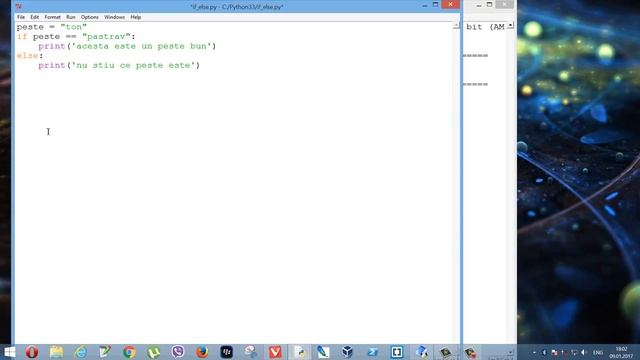640x360 pixels.
Task: Launch the Opera browser from the taskbar
Action: (32, 352)
